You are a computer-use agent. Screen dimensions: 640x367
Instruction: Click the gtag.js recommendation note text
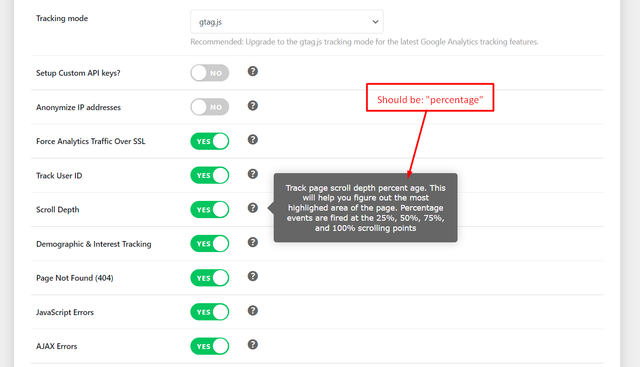point(364,42)
